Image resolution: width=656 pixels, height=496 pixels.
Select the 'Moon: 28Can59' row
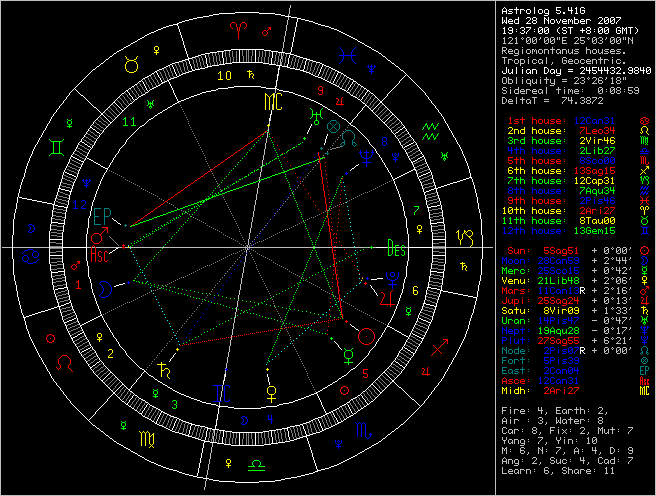tap(576, 261)
